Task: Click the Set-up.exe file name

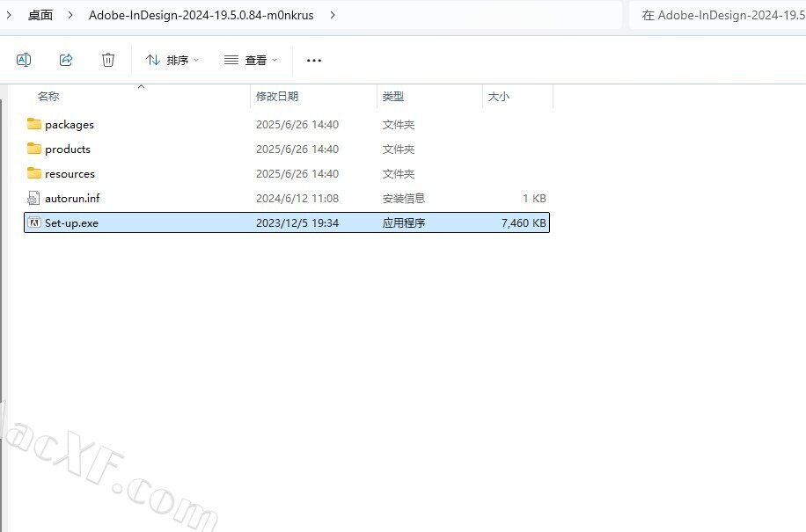Action: (71, 222)
